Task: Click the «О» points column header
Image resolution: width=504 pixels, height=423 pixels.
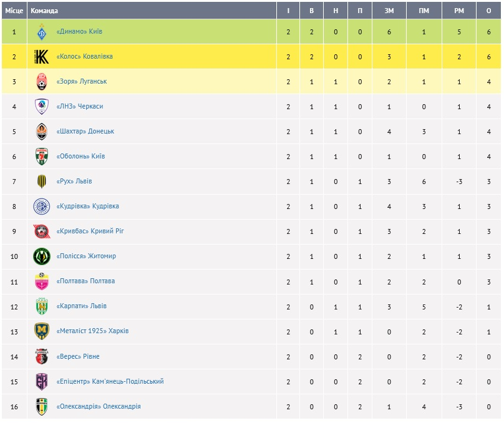Action: (488, 11)
